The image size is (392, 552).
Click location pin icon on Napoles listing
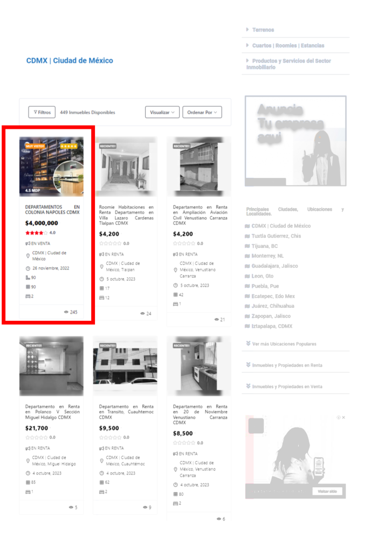(28, 256)
